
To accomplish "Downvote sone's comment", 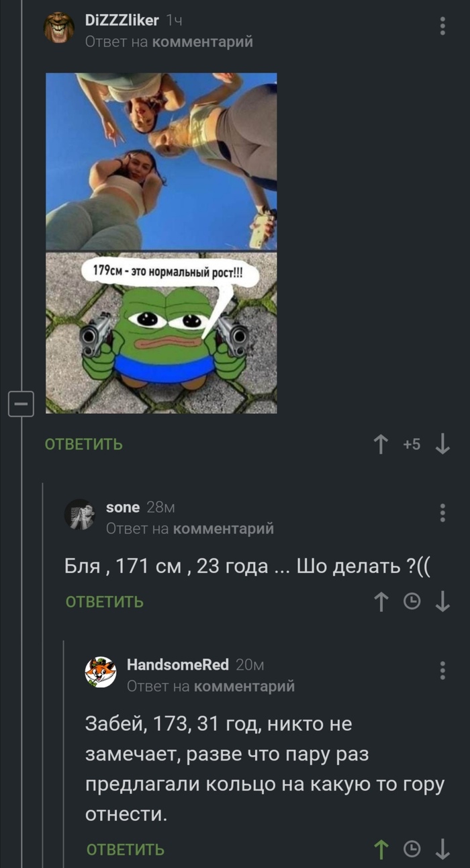I will coord(442,601).
